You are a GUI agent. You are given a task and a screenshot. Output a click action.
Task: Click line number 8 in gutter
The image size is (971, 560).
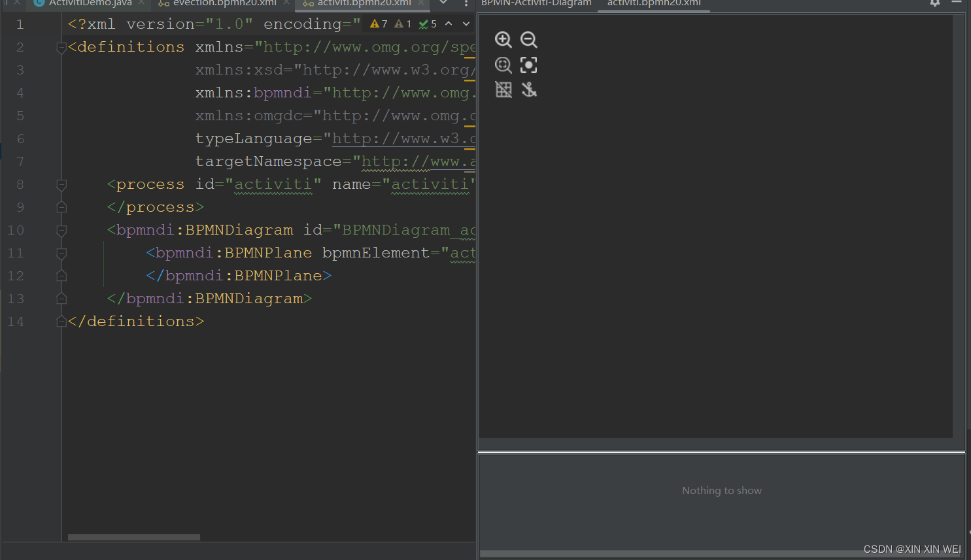tap(20, 184)
